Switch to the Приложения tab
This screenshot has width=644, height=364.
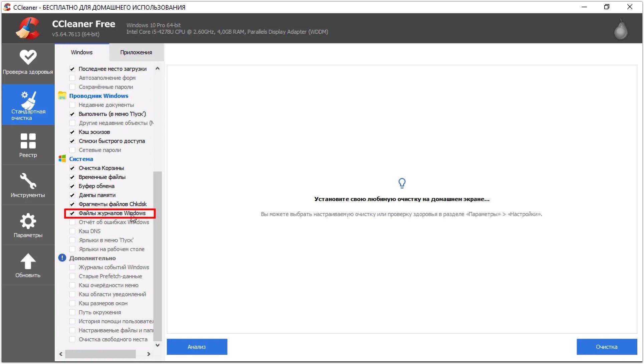click(x=135, y=52)
